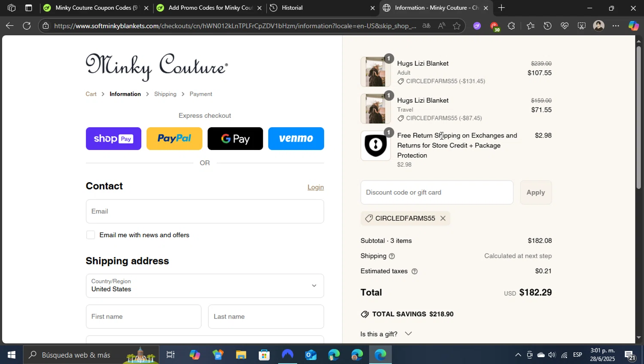Expand the Is this a gift section
644x364 pixels.
tap(386, 334)
